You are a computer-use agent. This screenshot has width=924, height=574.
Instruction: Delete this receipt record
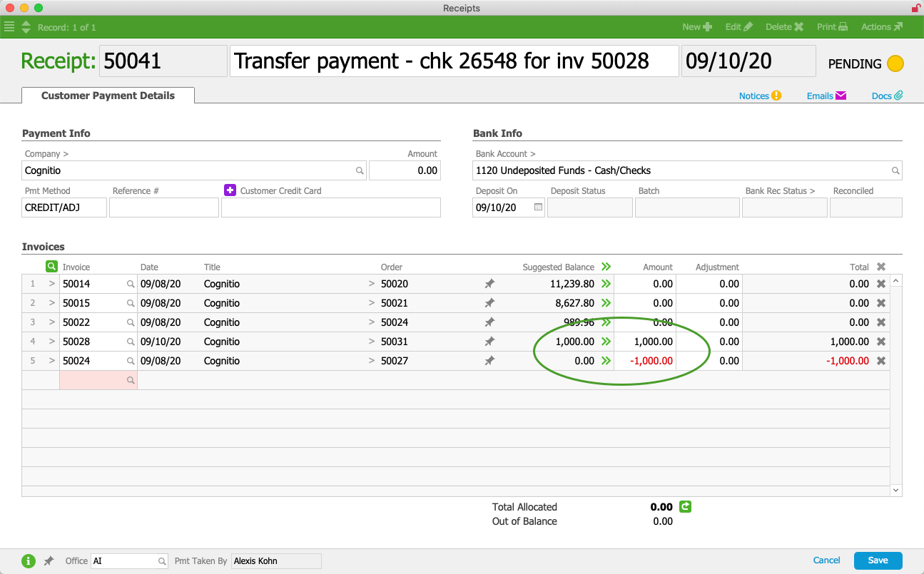784,27
